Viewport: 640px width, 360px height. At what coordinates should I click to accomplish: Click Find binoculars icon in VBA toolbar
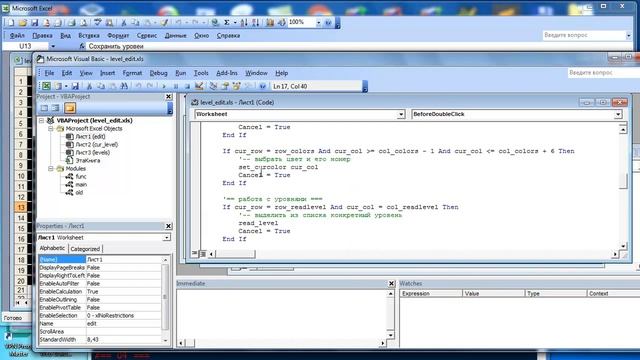pyautogui.click(x=124, y=86)
